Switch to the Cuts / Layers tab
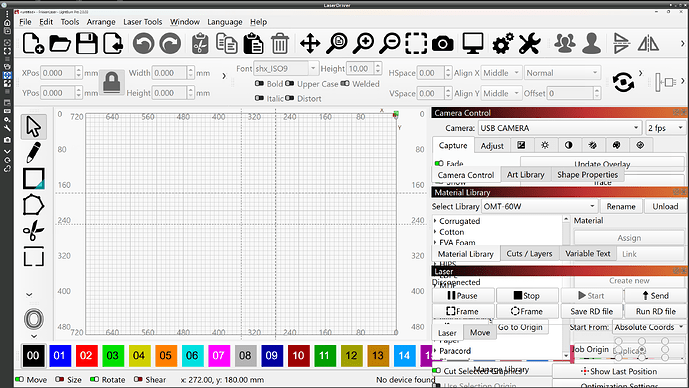 [x=529, y=254]
